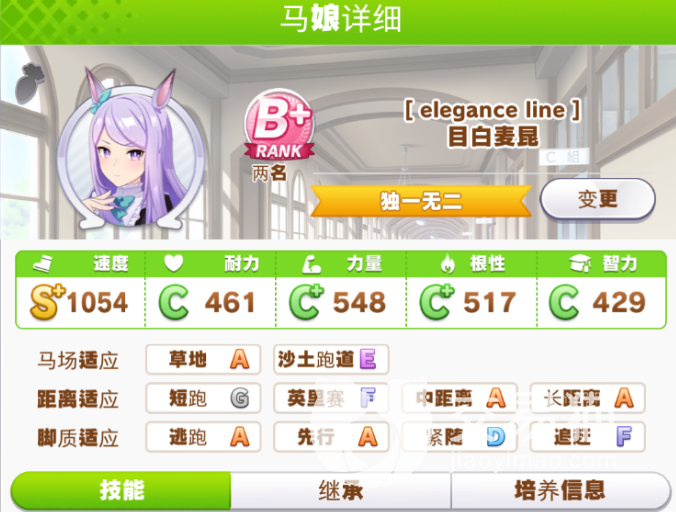Click the stamina heart icon

pyautogui.click(x=174, y=263)
